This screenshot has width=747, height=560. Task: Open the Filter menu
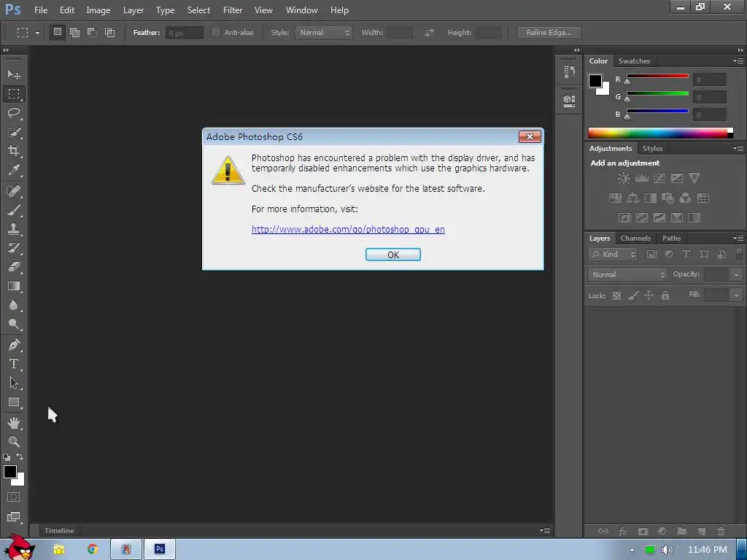pyautogui.click(x=233, y=10)
